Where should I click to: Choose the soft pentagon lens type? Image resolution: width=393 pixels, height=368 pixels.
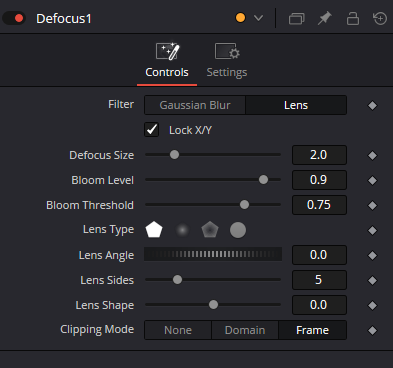coord(210,230)
